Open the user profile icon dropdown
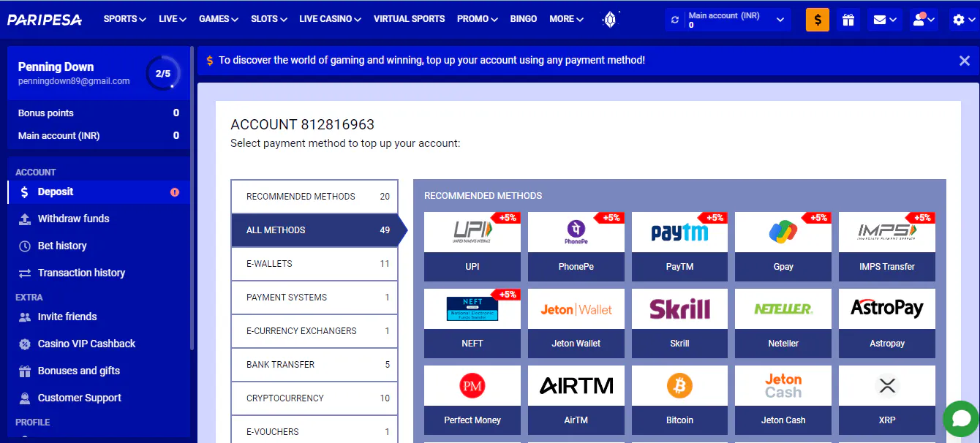The image size is (980, 443). click(x=923, y=20)
